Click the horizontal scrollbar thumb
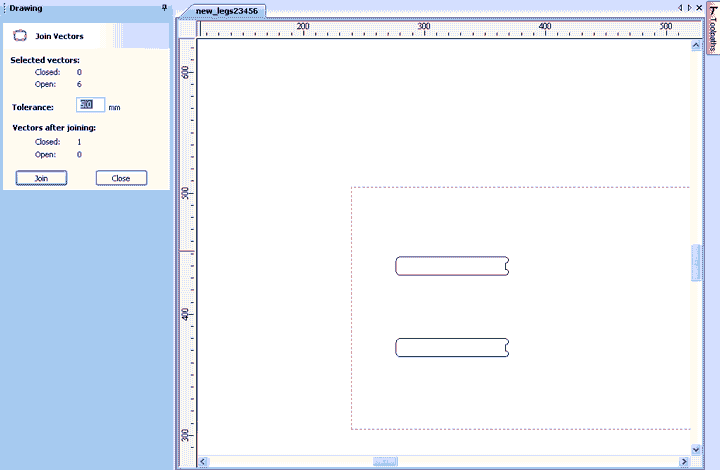The width and height of the screenshot is (720, 470). point(385,461)
